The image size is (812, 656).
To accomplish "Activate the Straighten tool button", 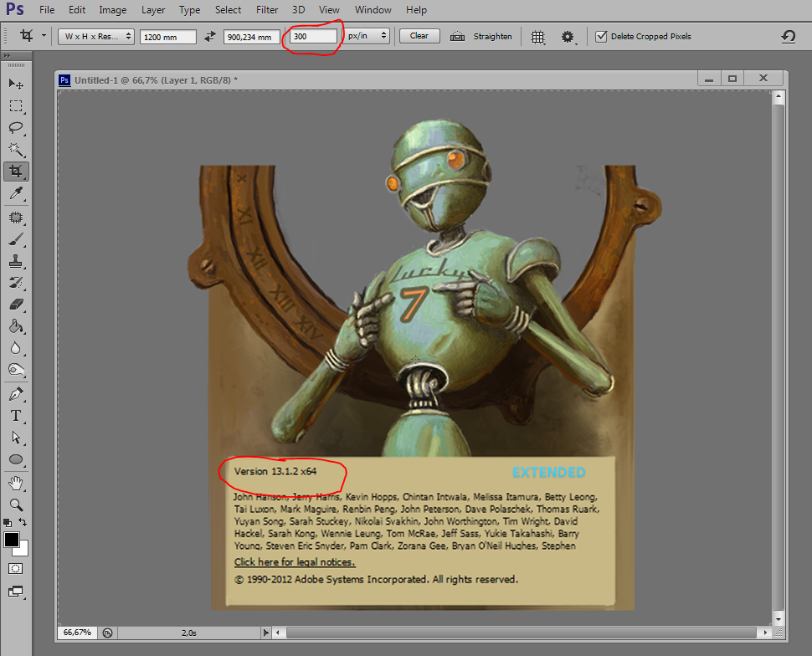I will (481, 36).
